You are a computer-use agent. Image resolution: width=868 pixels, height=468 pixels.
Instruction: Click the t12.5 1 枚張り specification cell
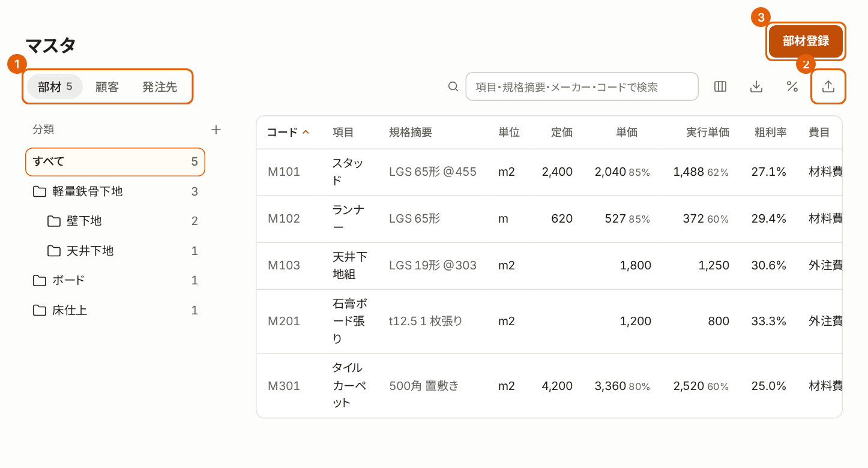click(426, 321)
